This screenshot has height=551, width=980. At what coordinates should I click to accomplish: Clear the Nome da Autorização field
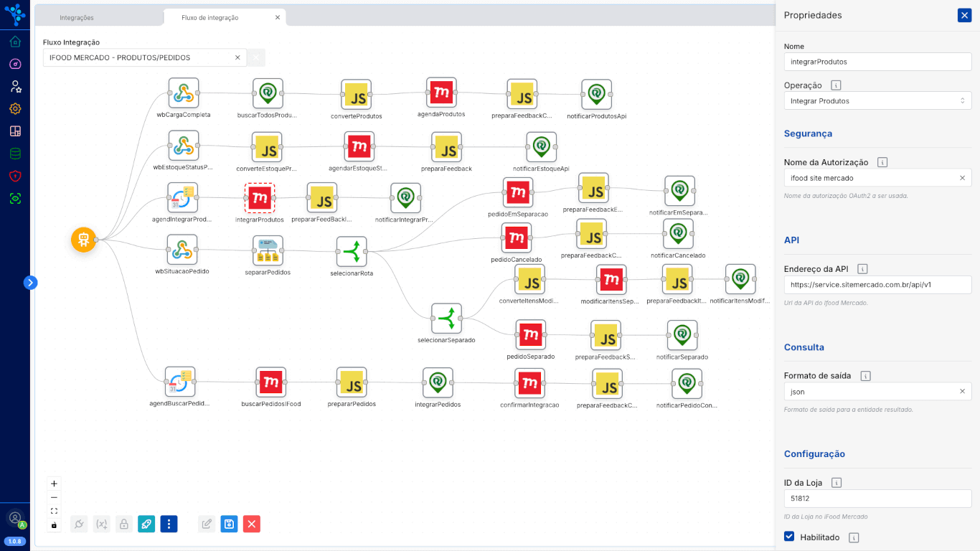coord(962,178)
